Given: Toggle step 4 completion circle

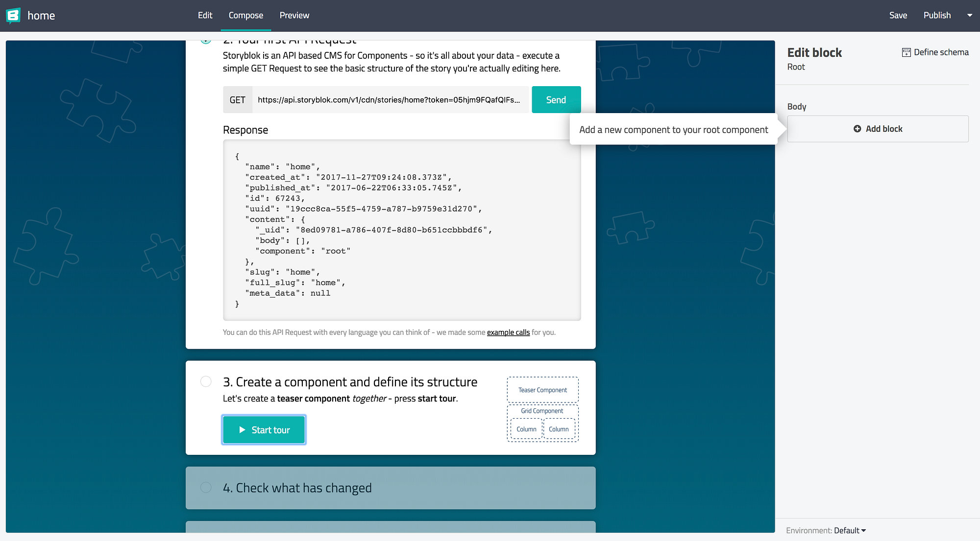Looking at the screenshot, I should click(206, 488).
